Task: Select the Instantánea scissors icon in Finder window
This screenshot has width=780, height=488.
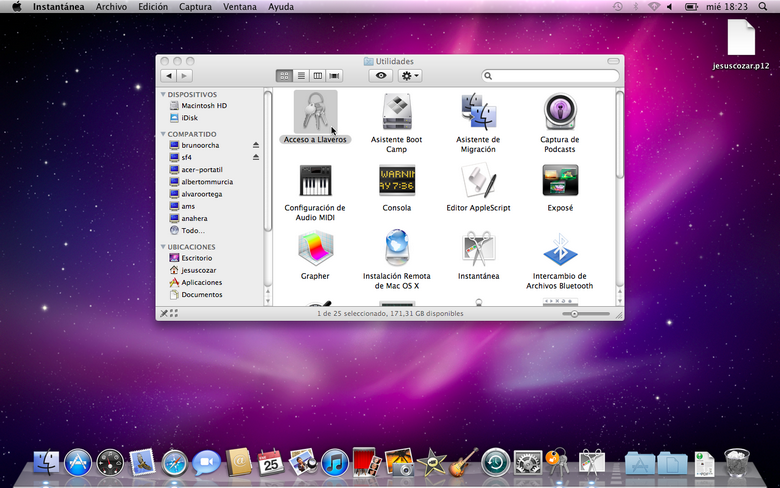Action: 478,248
